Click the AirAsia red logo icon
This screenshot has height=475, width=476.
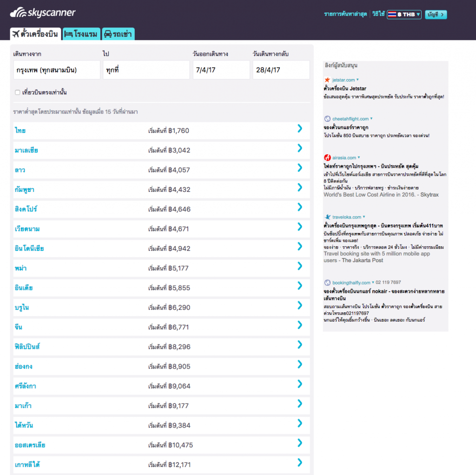[327, 158]
